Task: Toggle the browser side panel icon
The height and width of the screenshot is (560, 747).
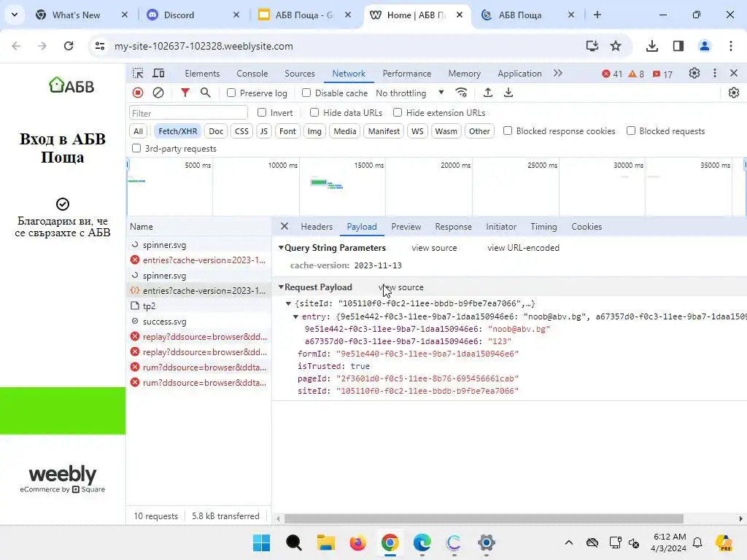Action: click(x=678, y=46)
